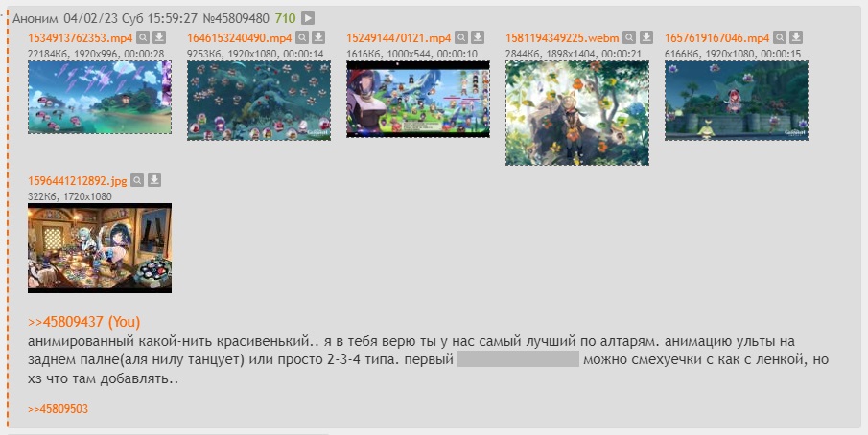Download file 1524914470121.mp4 via arrow icon
Image resolution: width=868 pixels, height=435 pixels.
(478, 37)
